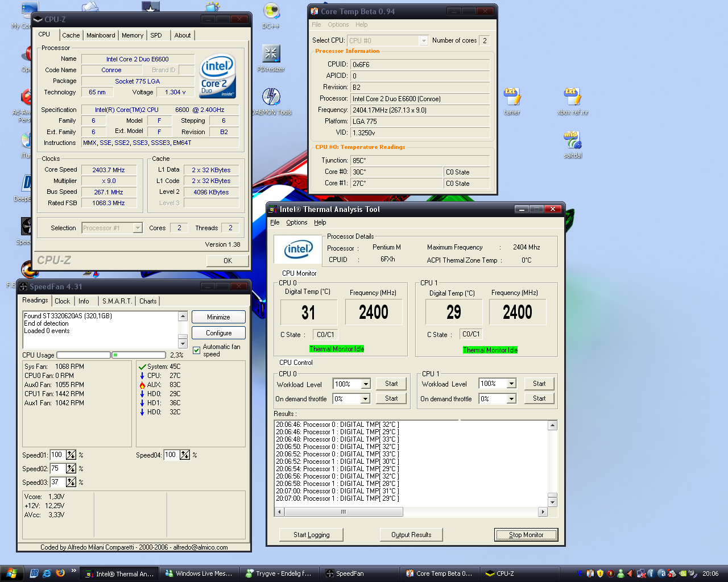Viewport: 728px width, 582px height.
Task: Click the Stop Monitor button
Action: (x=526, y=535)
